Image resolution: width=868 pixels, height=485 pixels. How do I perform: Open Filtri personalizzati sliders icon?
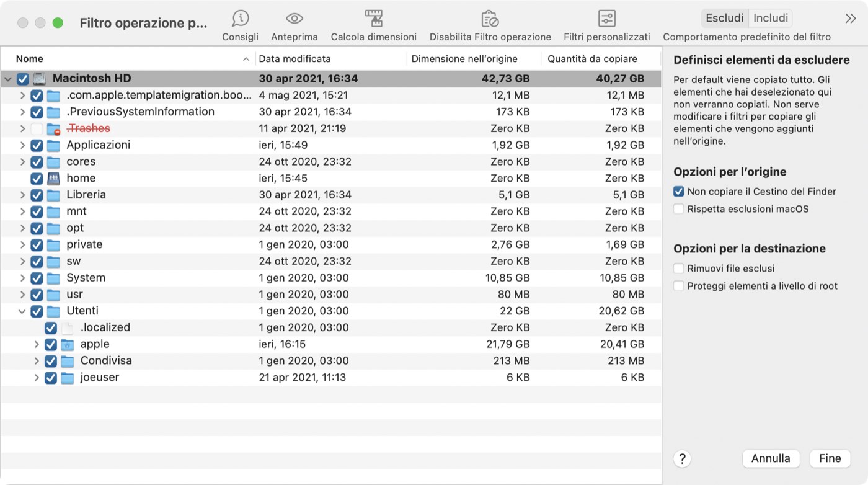tap(606, 19)
